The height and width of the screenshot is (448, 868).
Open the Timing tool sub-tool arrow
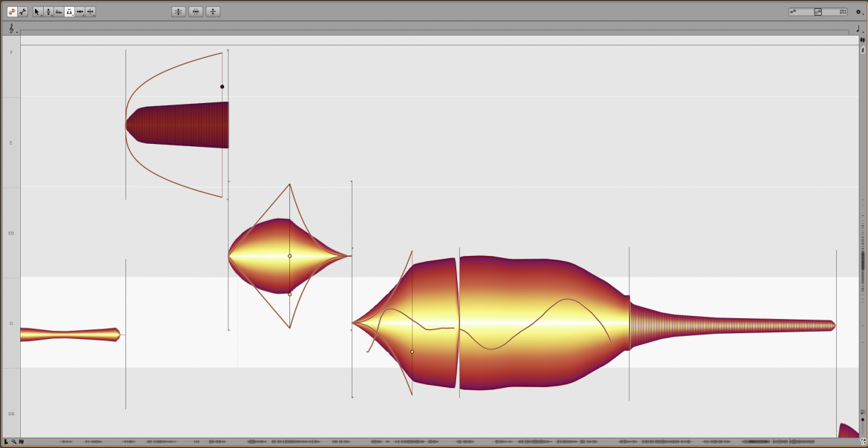tap(84, 15)
